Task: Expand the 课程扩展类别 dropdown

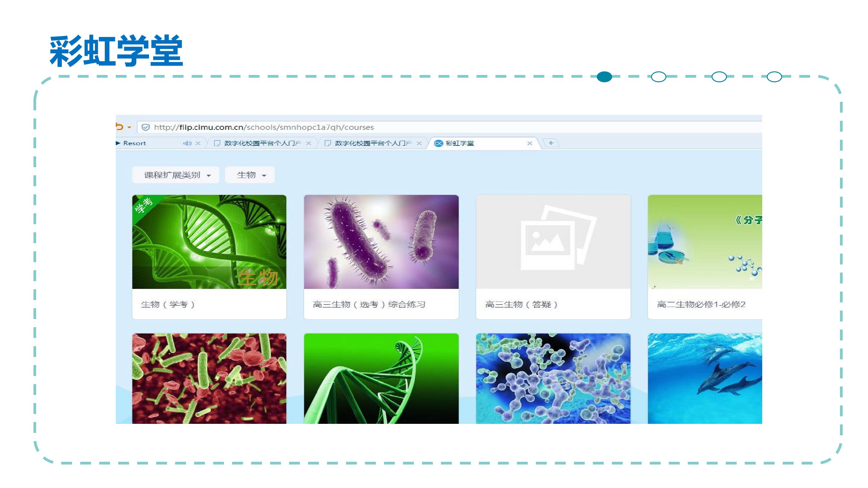Action: pyautogui.click(x=175, y=175)
